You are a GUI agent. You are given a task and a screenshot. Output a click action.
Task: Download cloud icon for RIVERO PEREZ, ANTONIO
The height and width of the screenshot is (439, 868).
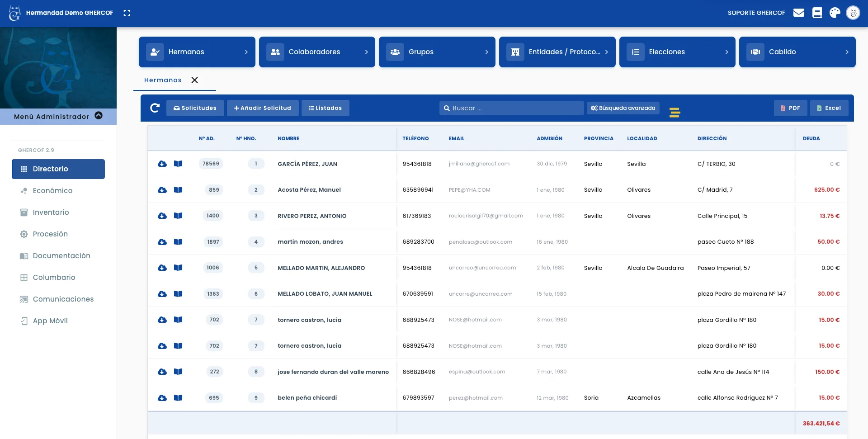pos(162,216)
